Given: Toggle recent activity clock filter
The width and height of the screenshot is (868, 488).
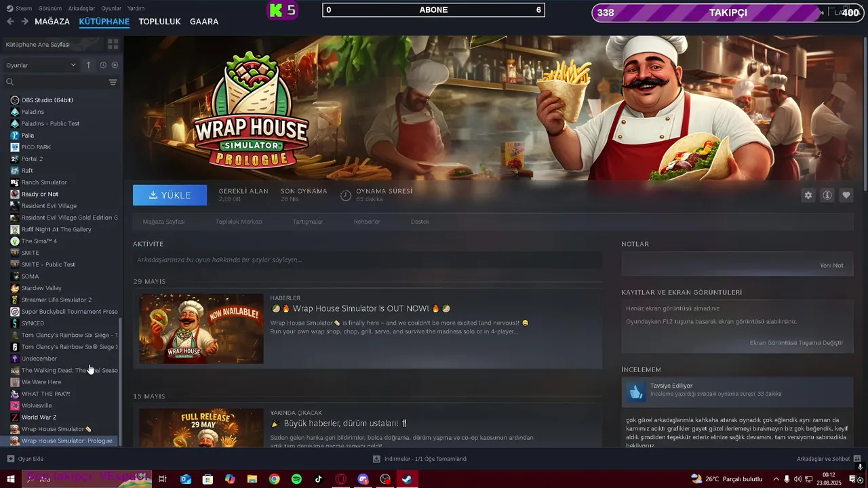Looking at the screenshot, I should click(x=103, y=65).
